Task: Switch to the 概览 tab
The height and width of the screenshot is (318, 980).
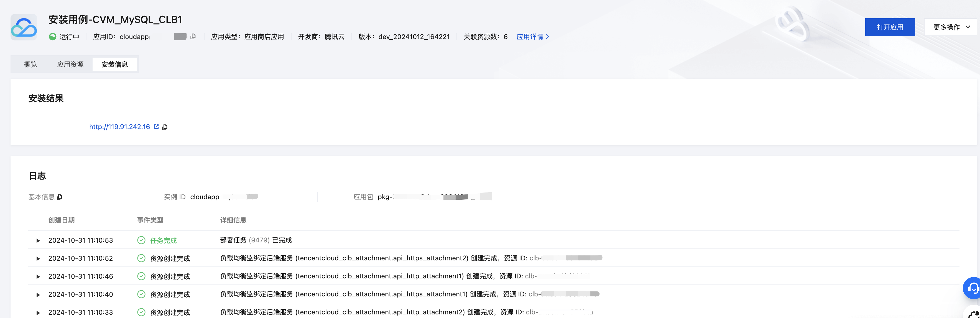Action: coord(30,64)
